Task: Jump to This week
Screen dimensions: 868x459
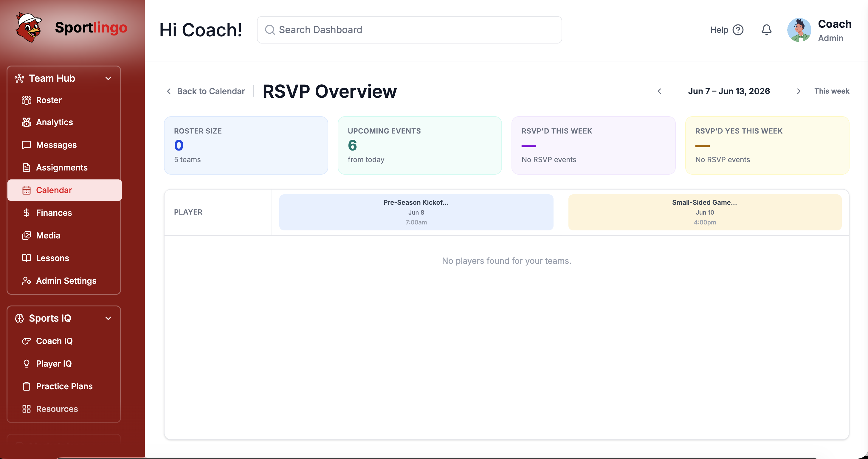Action: point(831,91)
